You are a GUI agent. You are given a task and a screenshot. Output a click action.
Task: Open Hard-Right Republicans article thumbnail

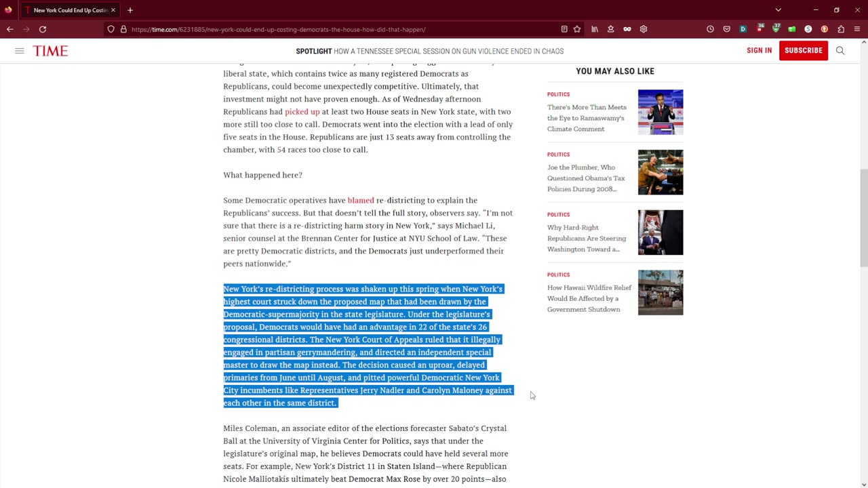pyautogui.click(x=660, y=232)
